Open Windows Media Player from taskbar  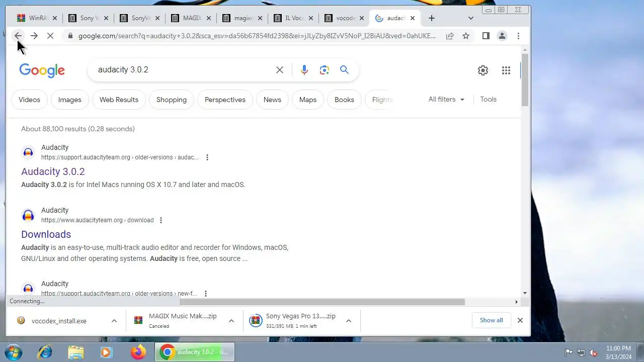click(106, 352)
